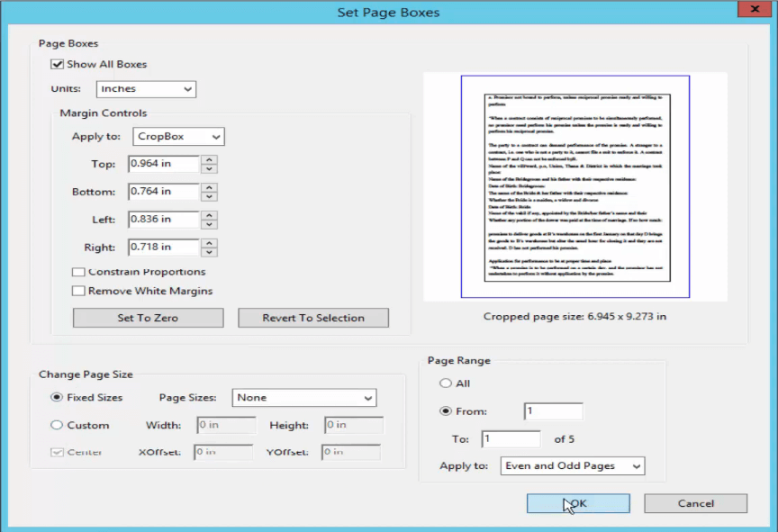
Task: Enable Remove White Margins checkbox
Action: click(x=79, y=291)
